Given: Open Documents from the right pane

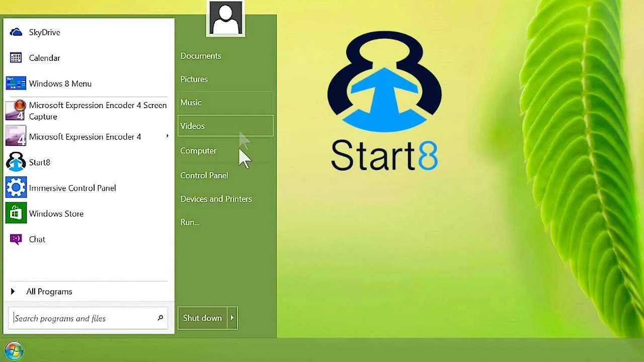Looking at the screenshot, I should (201, 56).
